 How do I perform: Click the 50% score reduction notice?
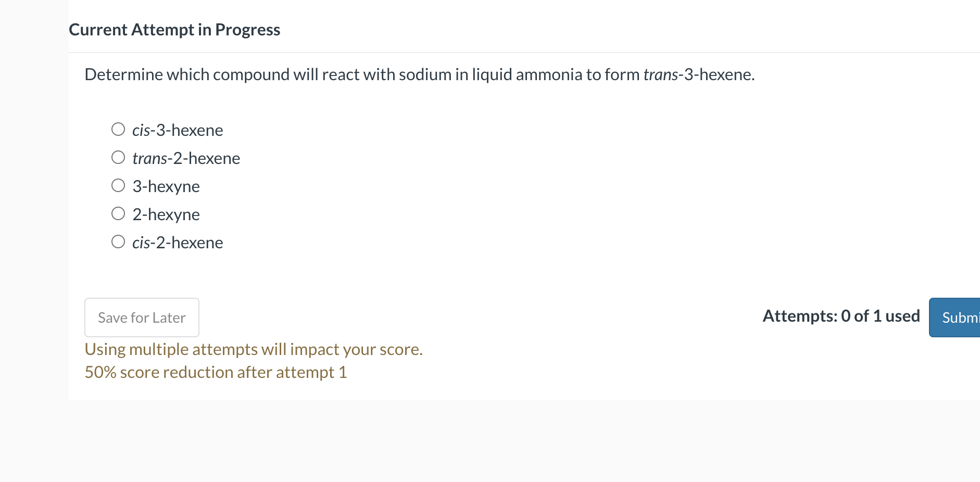(216, 372)
